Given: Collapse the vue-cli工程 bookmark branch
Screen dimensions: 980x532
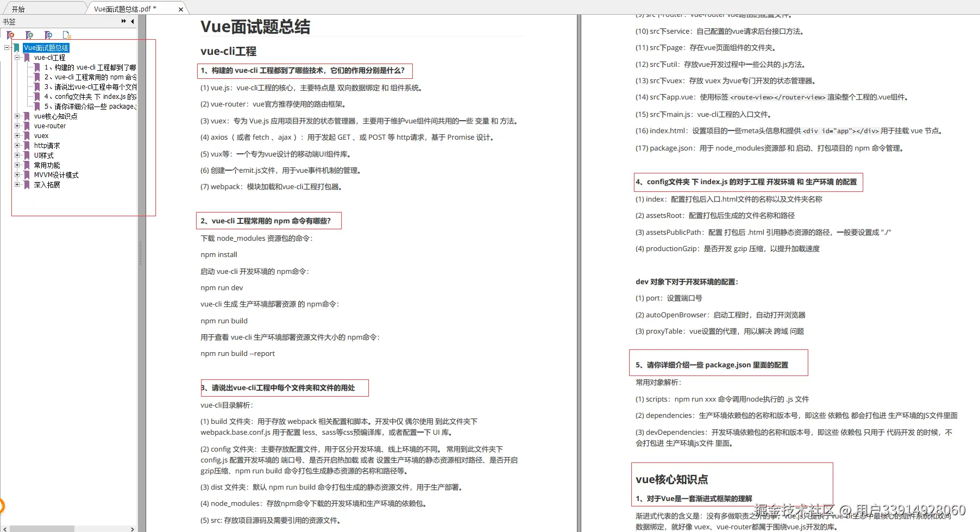Looking at the screenshot, I should [17, 57].
